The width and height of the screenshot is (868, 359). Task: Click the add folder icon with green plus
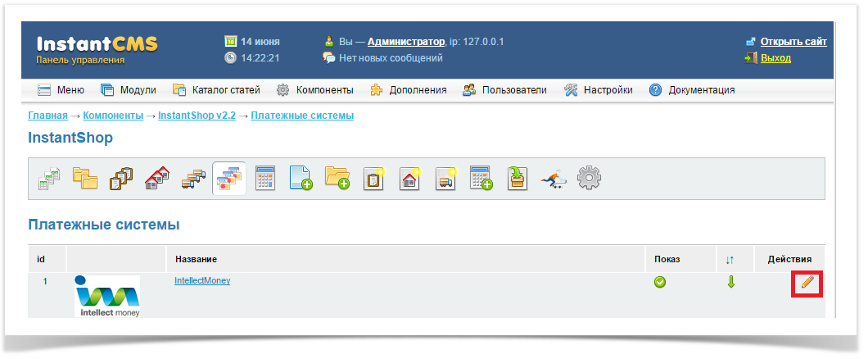click(x=337, y=177)
